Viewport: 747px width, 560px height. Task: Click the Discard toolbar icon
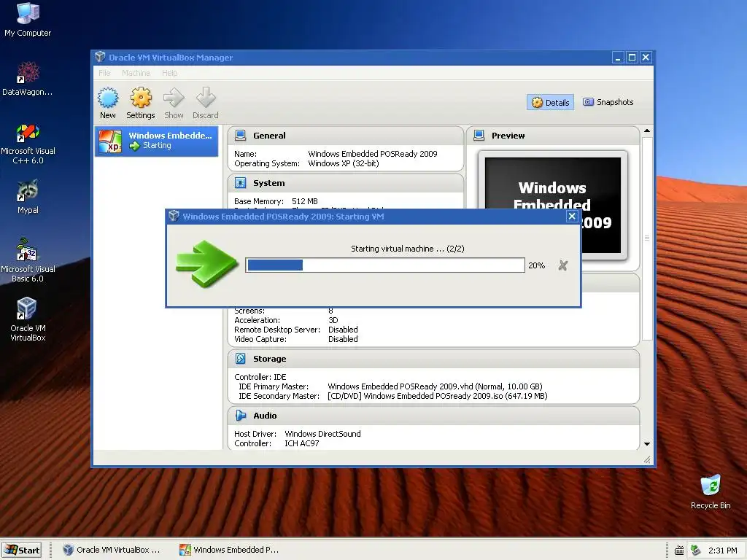pos(206,98)
